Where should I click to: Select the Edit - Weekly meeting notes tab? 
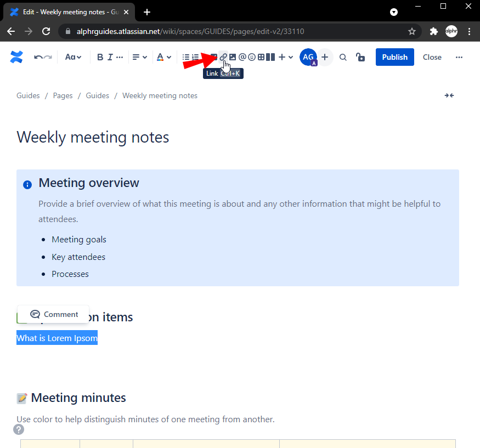coord(69,12)
